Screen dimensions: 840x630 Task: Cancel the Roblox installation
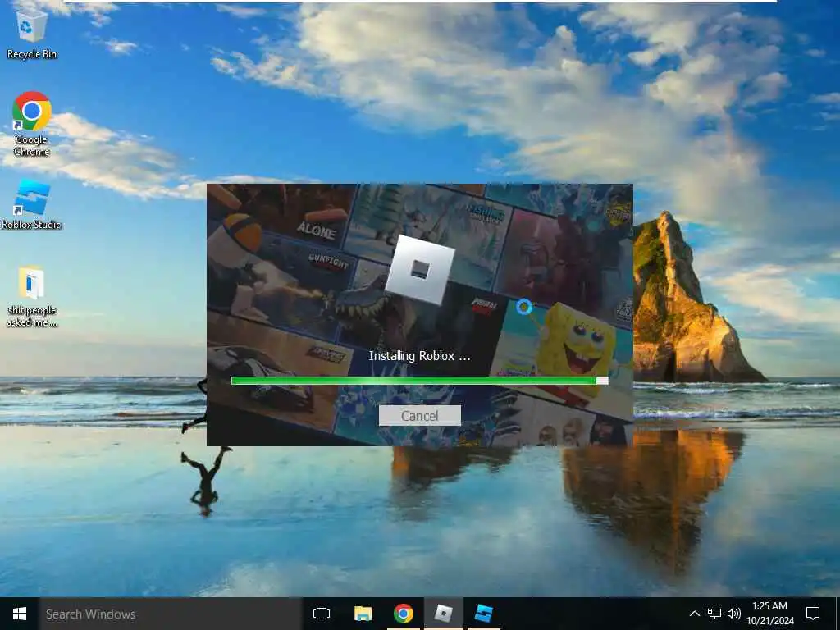[419, 416]
